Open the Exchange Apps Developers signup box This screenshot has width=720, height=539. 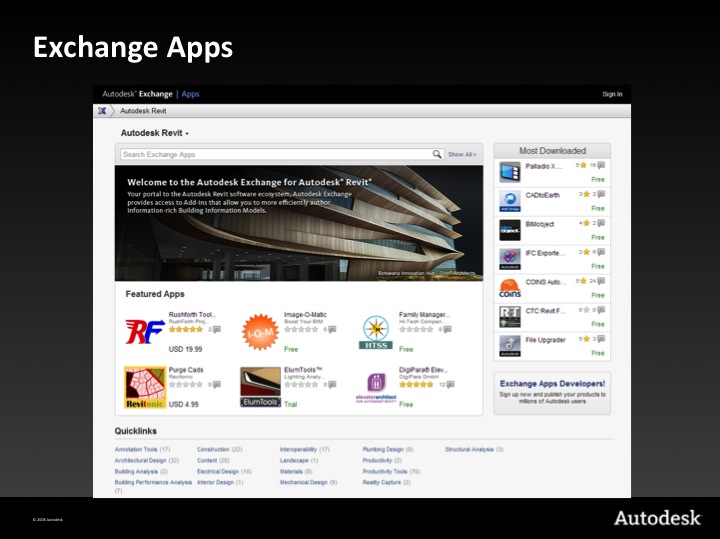pos(552,393)
